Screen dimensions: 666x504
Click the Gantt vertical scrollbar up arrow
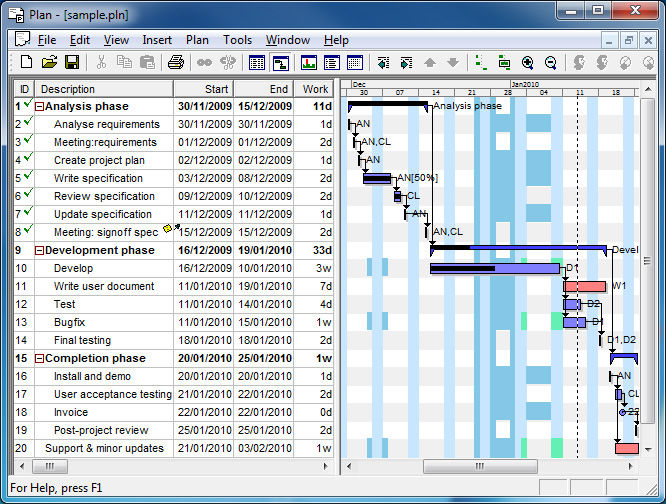click(x=648, y=90)
